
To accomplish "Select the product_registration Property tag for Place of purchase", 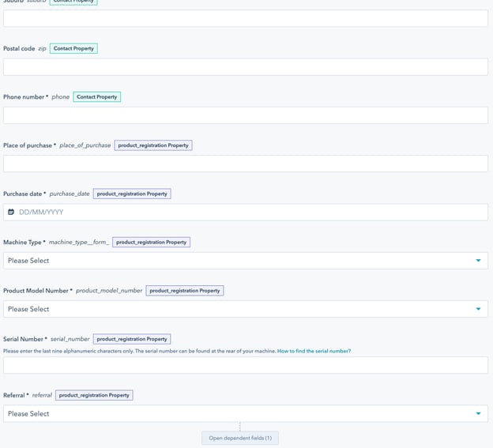I will 153,145.
